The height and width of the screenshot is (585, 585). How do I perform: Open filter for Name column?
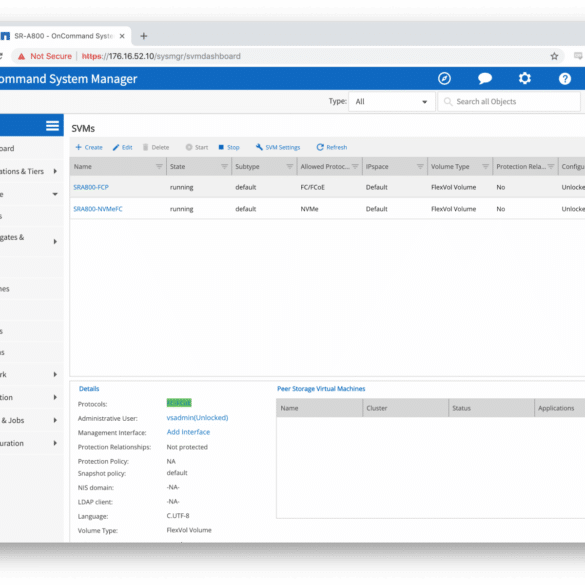[159, 166]
